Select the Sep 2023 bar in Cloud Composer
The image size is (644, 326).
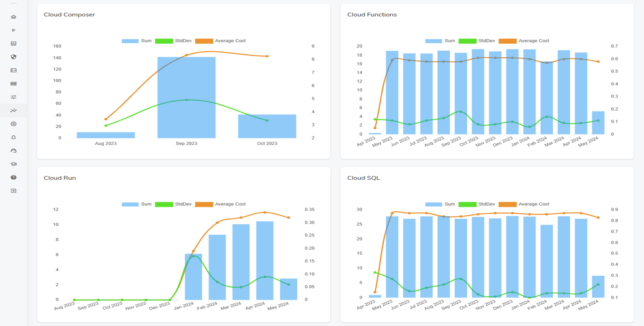click(x=186, y=98)
